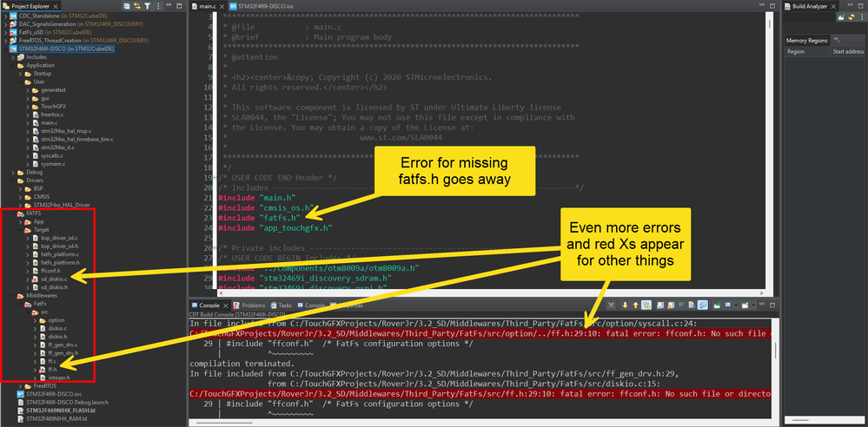Select CDC_Standalone project icon

coord(14,16)
